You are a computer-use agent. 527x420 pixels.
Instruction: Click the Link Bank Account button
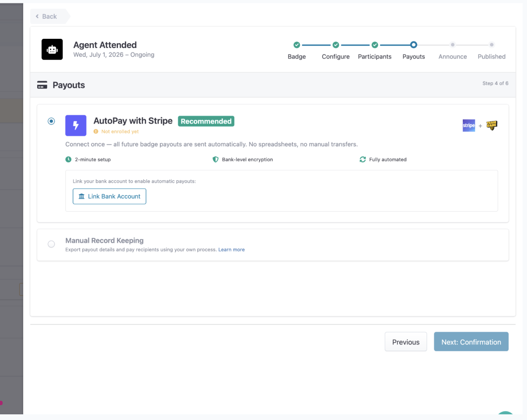[110, 196]
